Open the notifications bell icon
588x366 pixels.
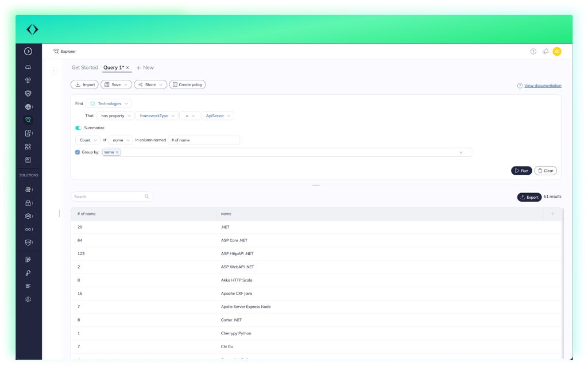coord(545,52)
